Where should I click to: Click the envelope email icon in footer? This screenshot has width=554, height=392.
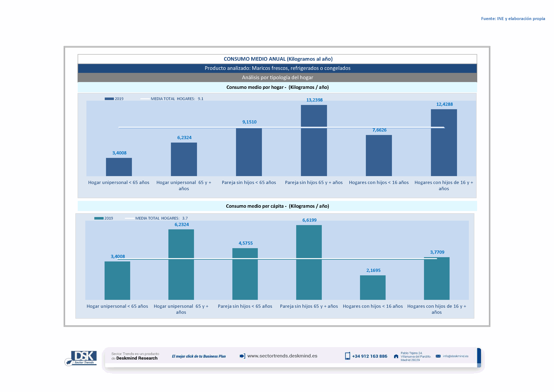438,356
